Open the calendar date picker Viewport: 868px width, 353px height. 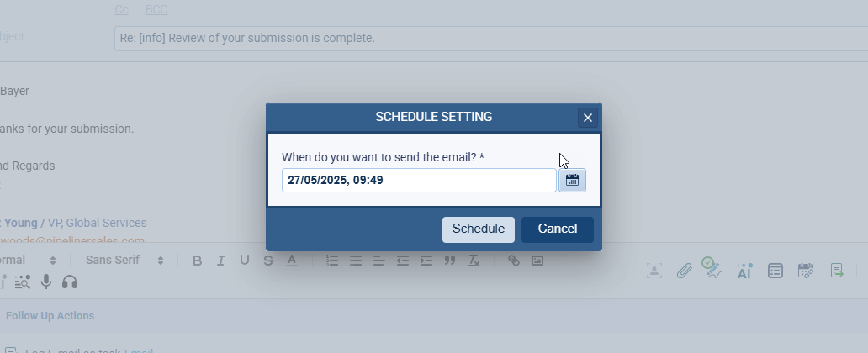(572, 180)
